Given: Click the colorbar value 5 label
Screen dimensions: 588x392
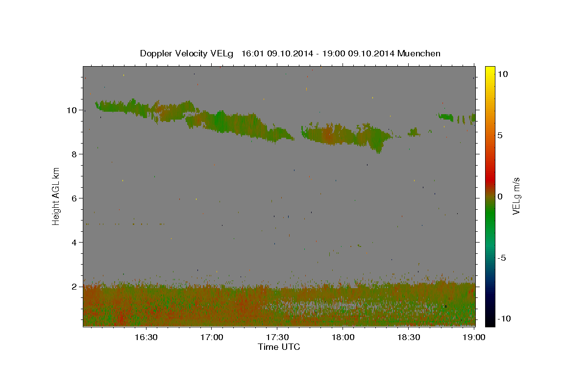Looking at the screenshot, I should point(500,135).
